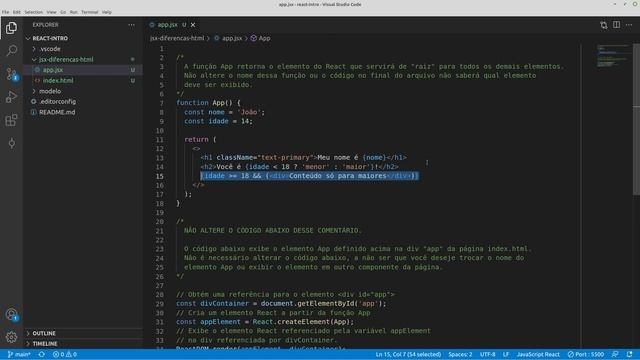Click App symbol breadcrumb

[x=264, y=38]
